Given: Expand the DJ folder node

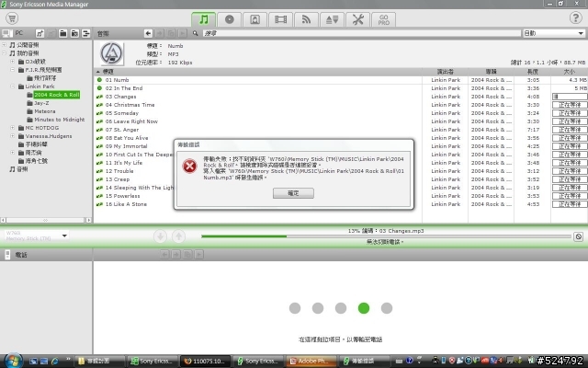Looking at the screenshot, I should click(x=12, y=62).
